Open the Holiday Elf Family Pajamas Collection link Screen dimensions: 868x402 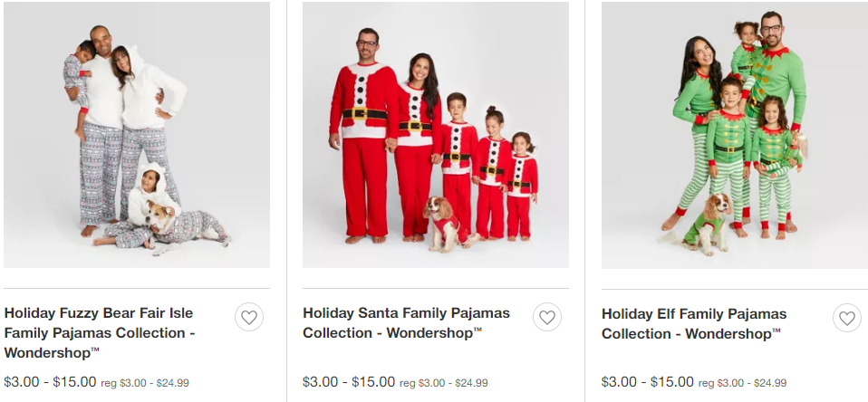click(693, 323)
